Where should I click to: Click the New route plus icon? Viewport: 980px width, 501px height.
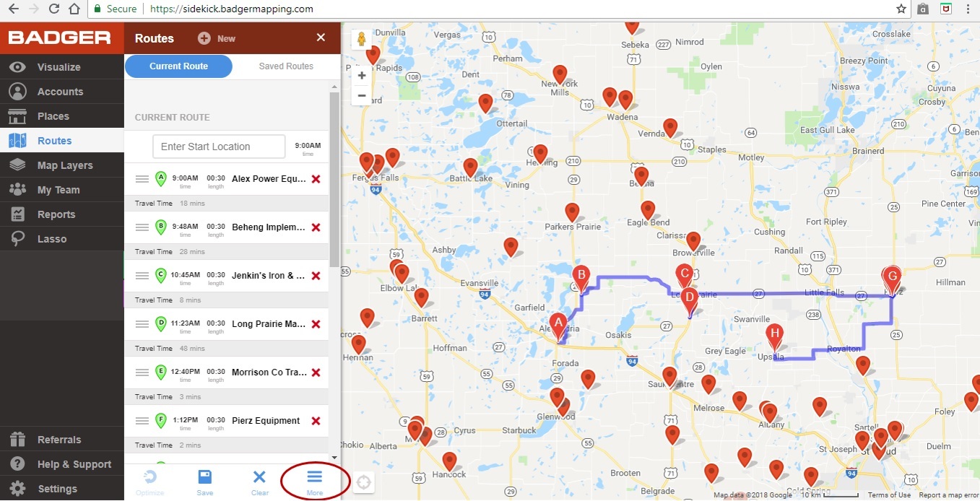pos(204,38)
